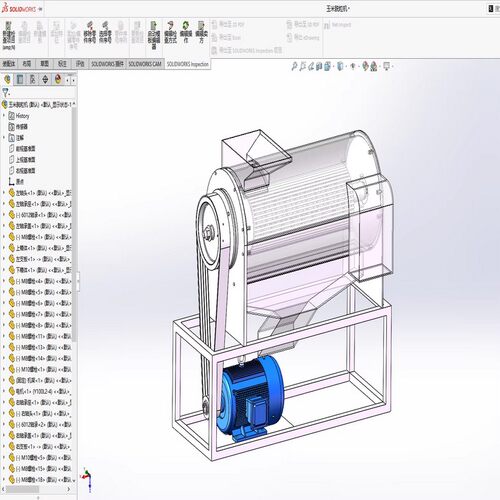Open the ConfigurationManager tab icon
The image size is (500, 500).
pos(33,79)
